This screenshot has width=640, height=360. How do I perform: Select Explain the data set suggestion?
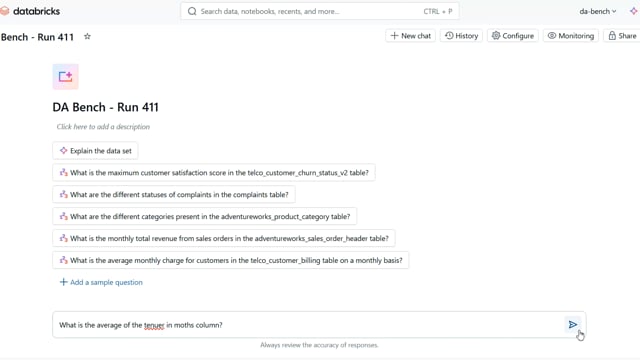point(96,151)
